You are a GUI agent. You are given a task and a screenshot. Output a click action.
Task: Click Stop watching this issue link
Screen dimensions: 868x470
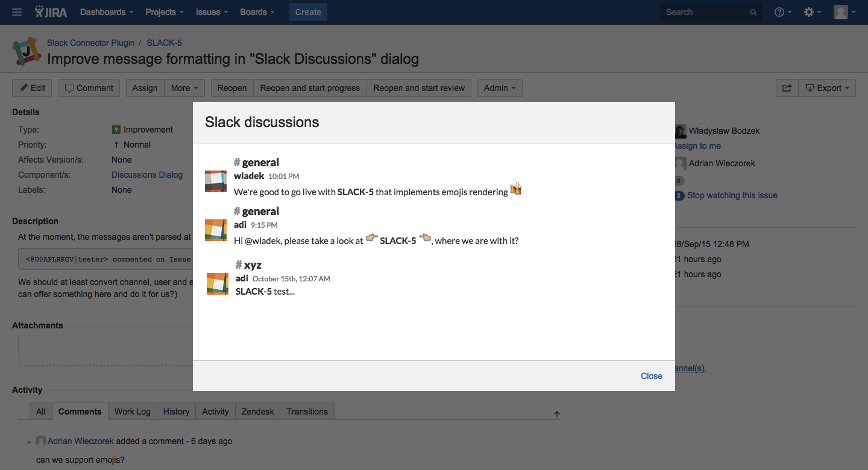click(732, 195)
